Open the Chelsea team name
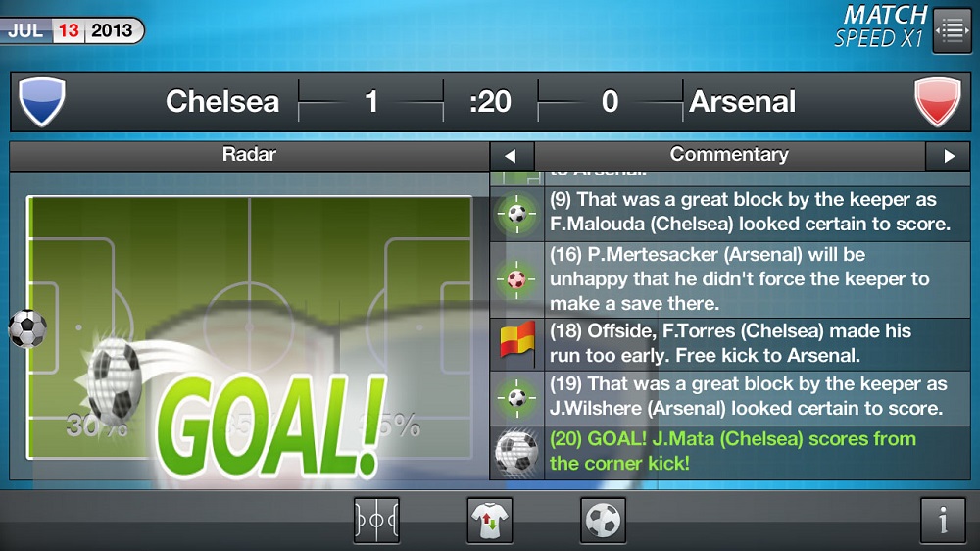Image resolution: width=980 pixels, height=551 pixels. (x=222, y=101)
